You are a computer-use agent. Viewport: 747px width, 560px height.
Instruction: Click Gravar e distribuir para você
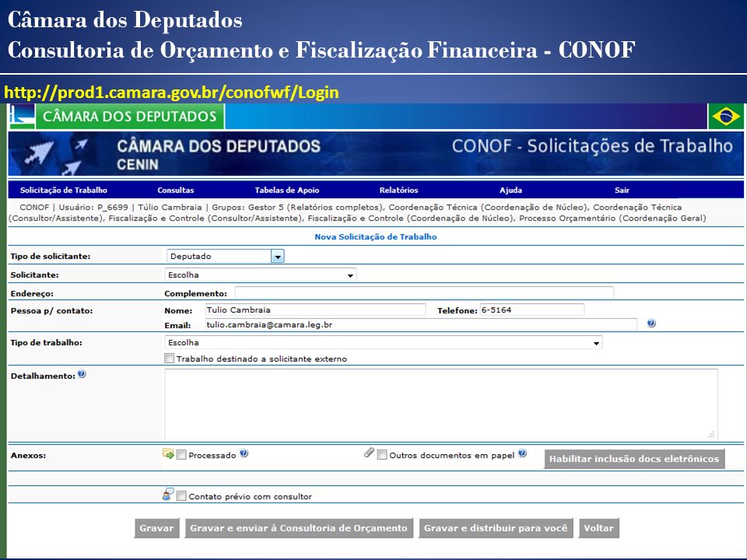(496, 528)
